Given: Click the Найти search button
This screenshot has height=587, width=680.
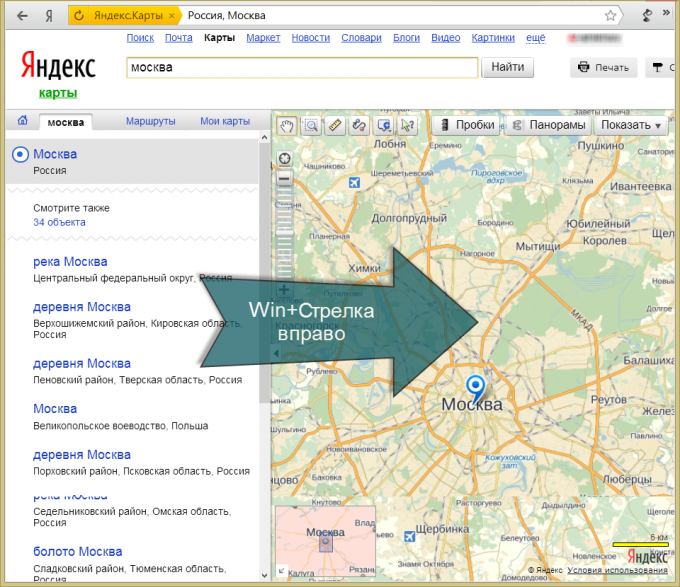Looking at the screenshot, I should click(x=507, y=68).
